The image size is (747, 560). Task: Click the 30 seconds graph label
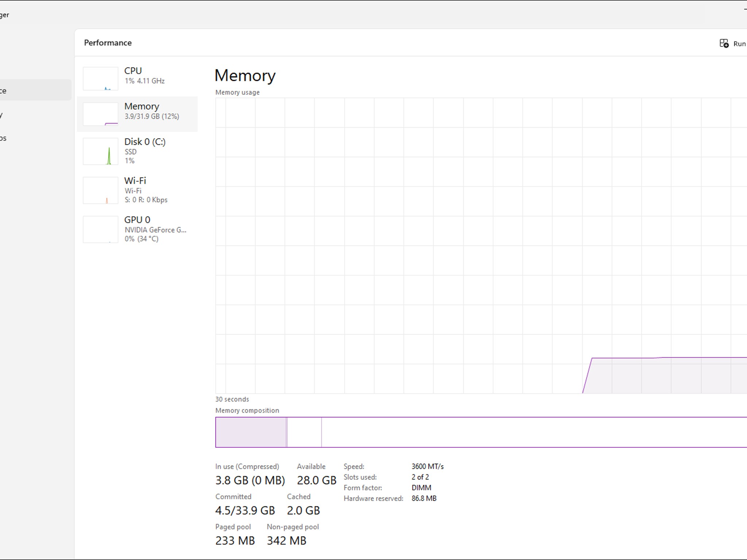[232, 399]
